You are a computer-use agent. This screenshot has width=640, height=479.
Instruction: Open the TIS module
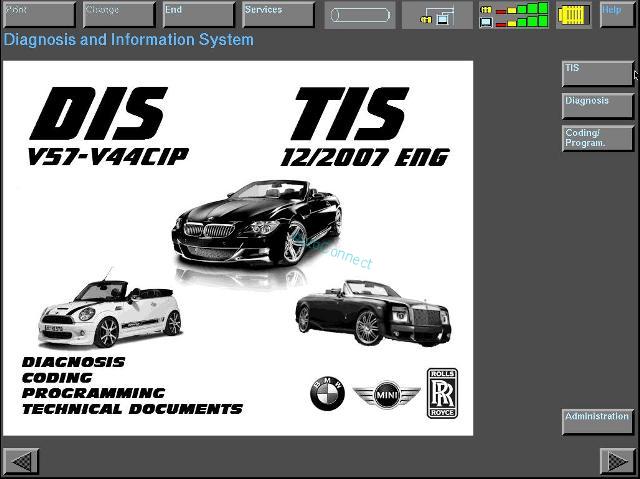pos(598,74)
